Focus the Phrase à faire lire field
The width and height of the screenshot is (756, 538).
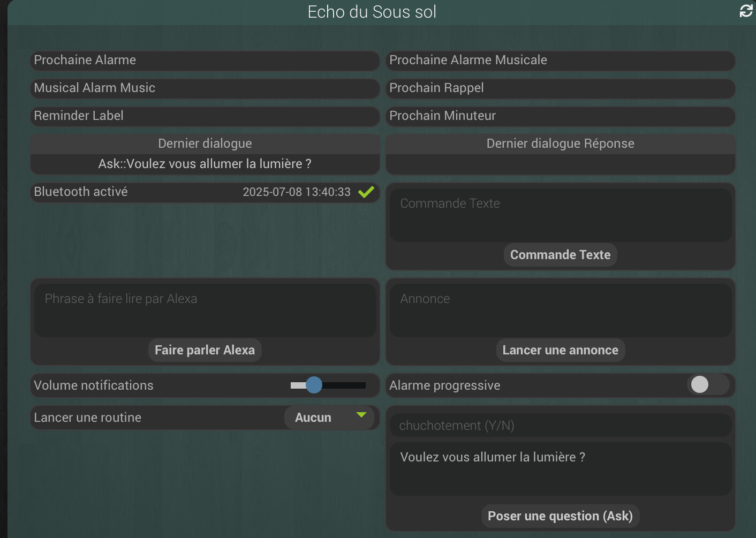tap(205, 310)
